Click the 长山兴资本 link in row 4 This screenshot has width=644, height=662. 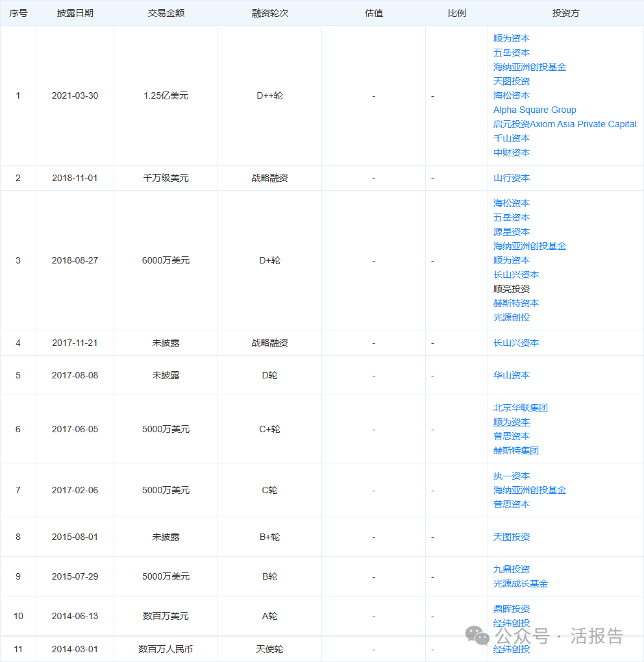click(x=515, y=343)
